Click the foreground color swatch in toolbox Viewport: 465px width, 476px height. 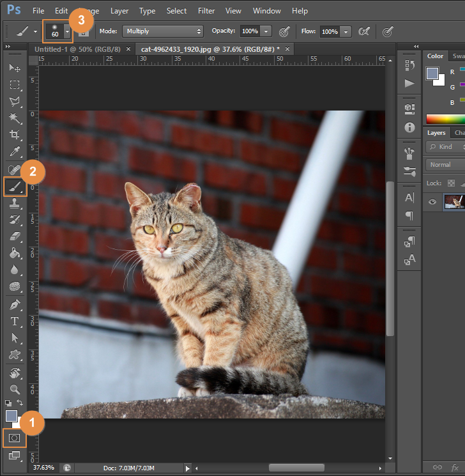pyautogui.click(x=11, y=416)
